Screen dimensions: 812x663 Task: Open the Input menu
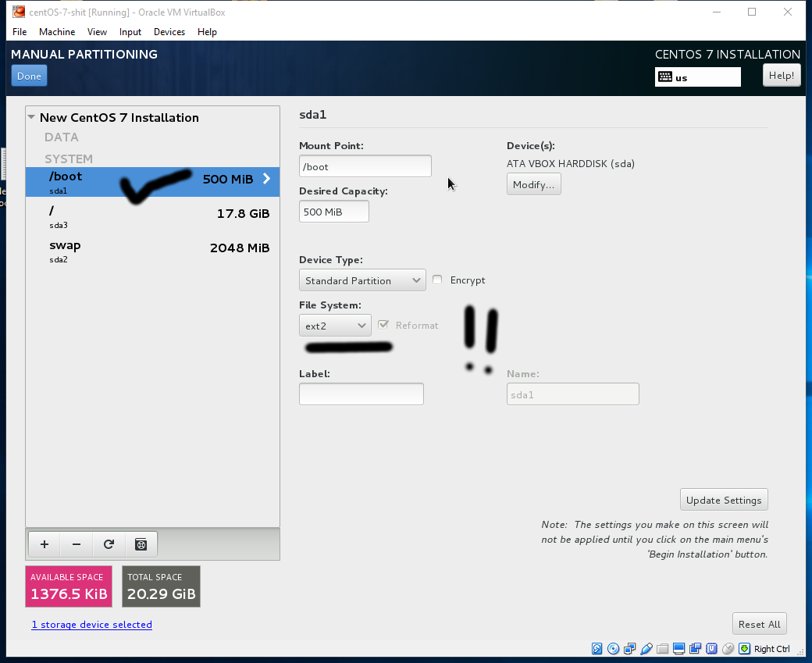[x=130, y=31]
